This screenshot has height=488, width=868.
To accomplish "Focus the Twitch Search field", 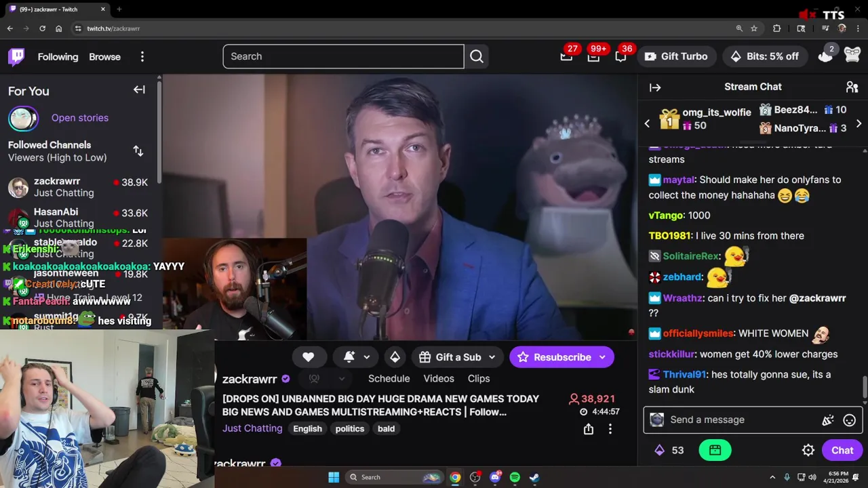I will 343,56.
